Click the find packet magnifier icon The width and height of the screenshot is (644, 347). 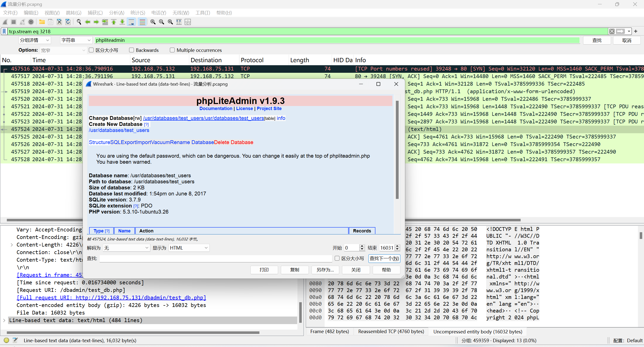click(79, 22)
